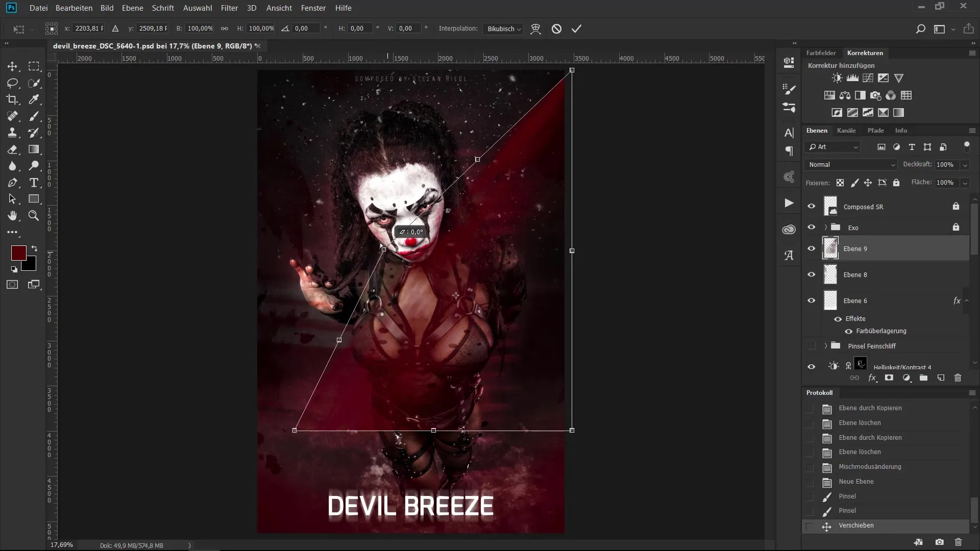Select the Dodge tool

[34, 166]
